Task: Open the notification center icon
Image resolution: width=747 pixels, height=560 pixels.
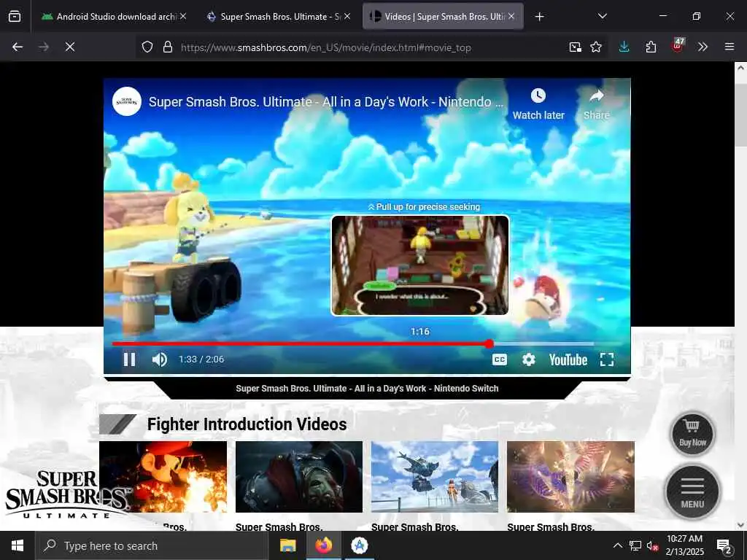Action: coord(724,546)
